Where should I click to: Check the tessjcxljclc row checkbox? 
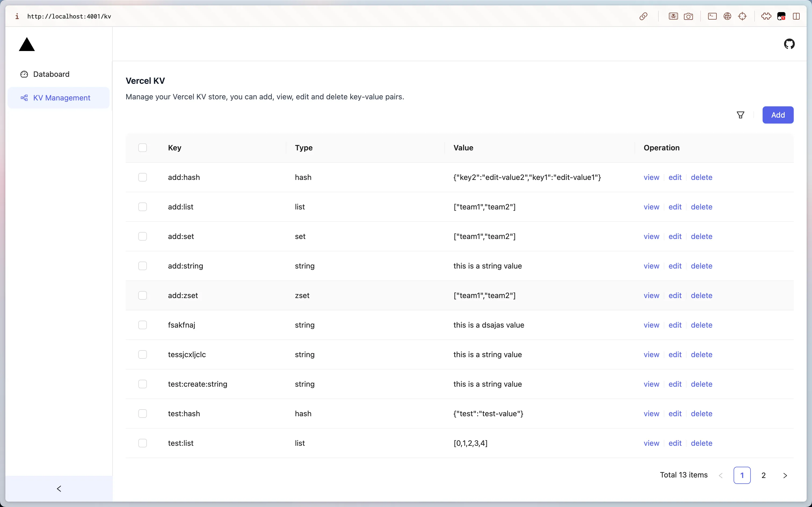coord(143,354)
